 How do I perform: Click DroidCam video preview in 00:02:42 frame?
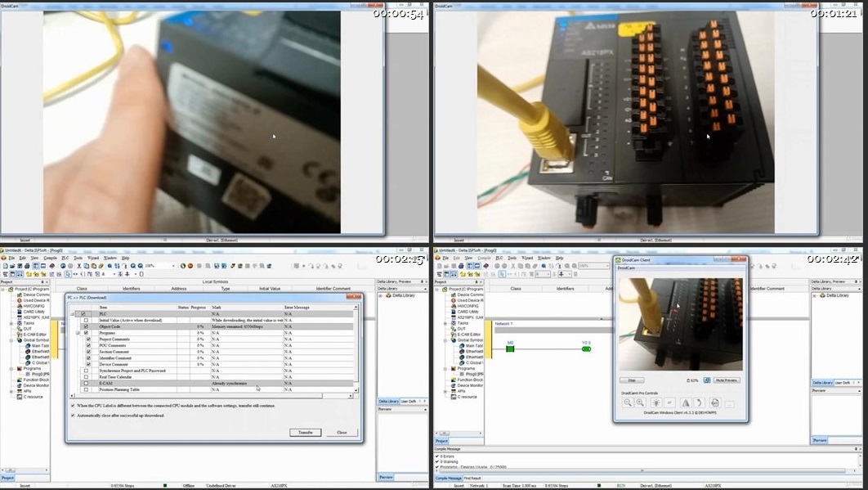coord(681,324)
